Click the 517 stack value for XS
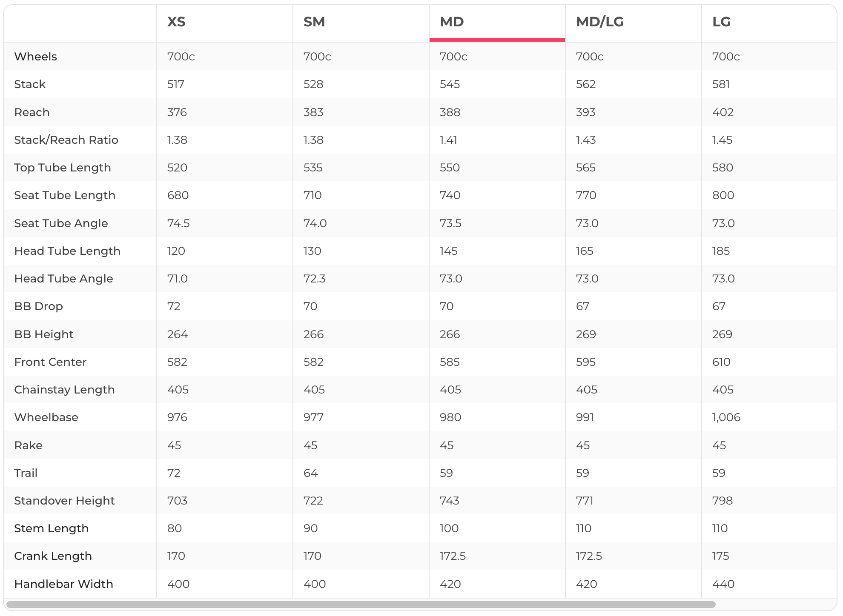Image resolution: width=843 pixels, height=616 pixels. coord(175,84)
